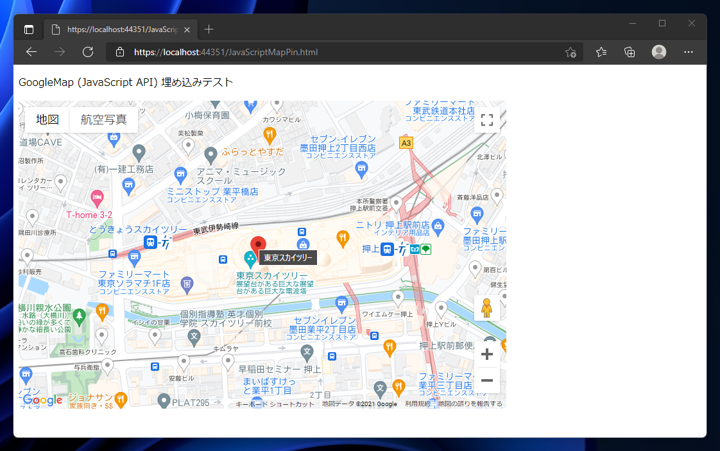Zoom in the map with plus
This screenshot has width=720, height=451.
click(x=487, y=354)
